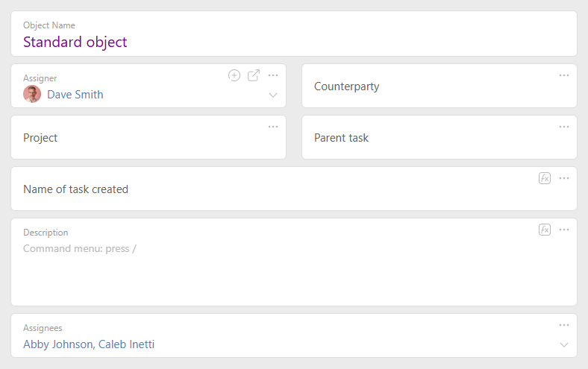The height and width of the screenshot is (369, 588).
Task: Open Assigner in new window icon
Action: click(254, 75)
